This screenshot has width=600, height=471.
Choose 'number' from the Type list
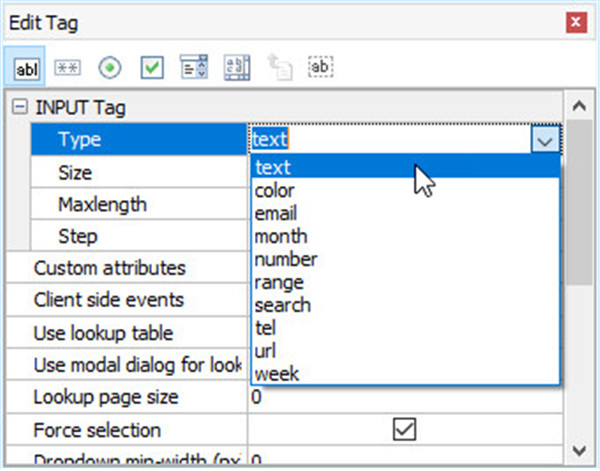[x=285, y=259]
